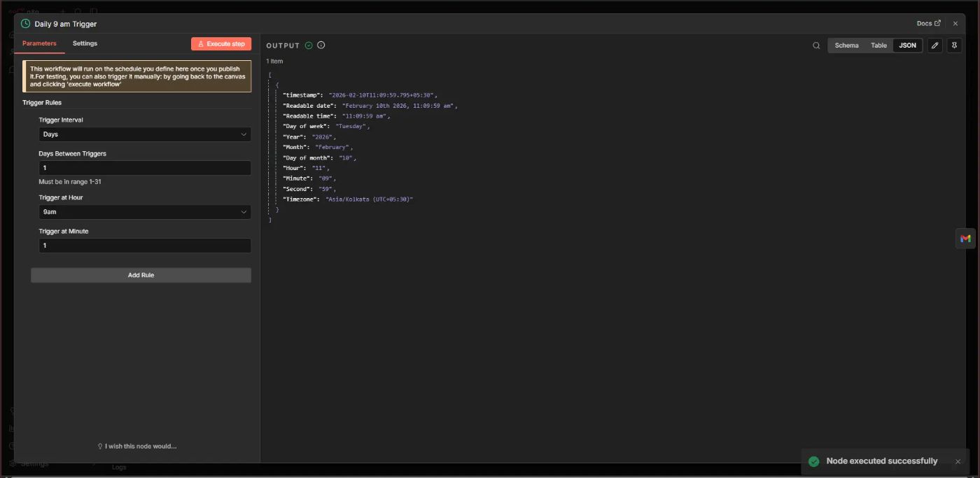980x478 pixels.
Task: Open the Gmail icon on the right edge
Action: [965, 239]
